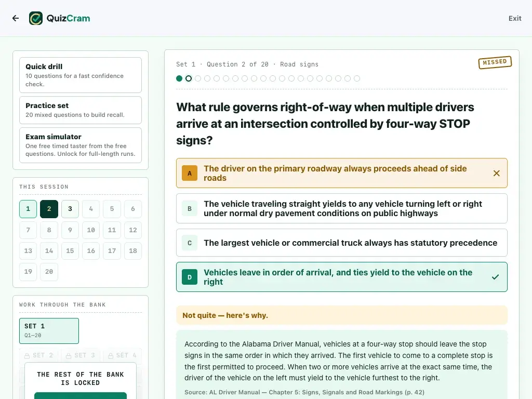The image size is (532, 399).
Task: Click the first filled progress dot
Action: (179, 79)
